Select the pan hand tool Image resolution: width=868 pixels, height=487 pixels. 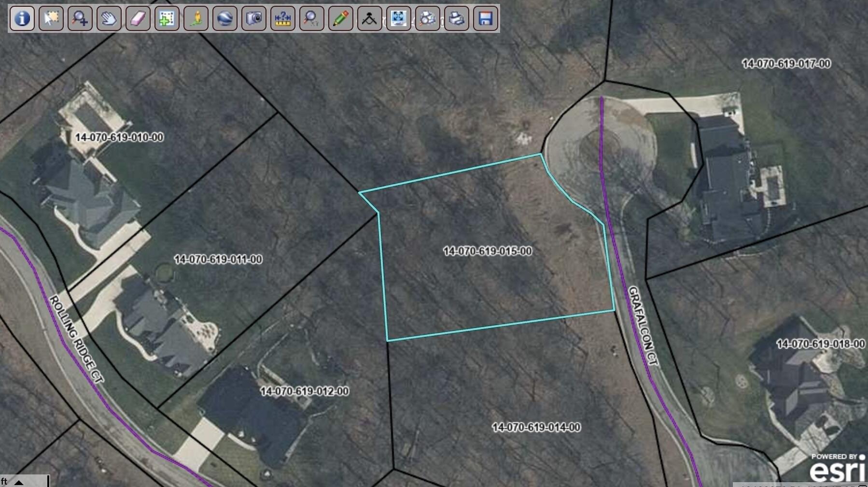coord(109,18)
